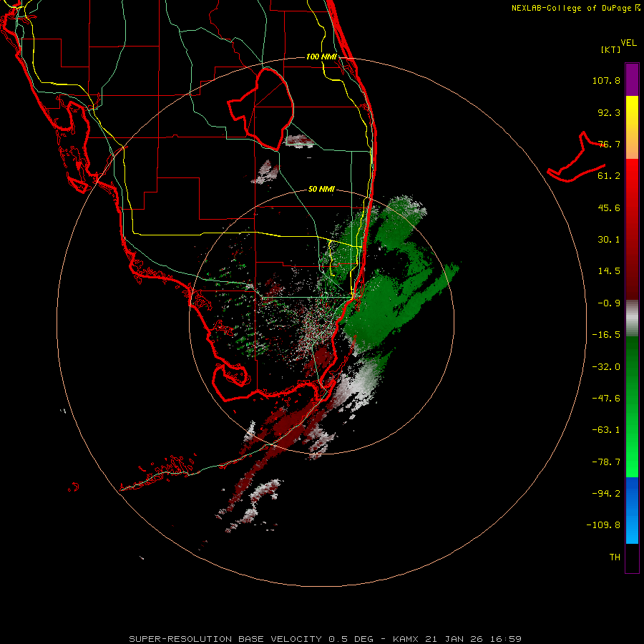The height and width of the screenshot is (644, 644).
Task: Click the Bahamas island outline east of Florida
Action: [577, 157]
